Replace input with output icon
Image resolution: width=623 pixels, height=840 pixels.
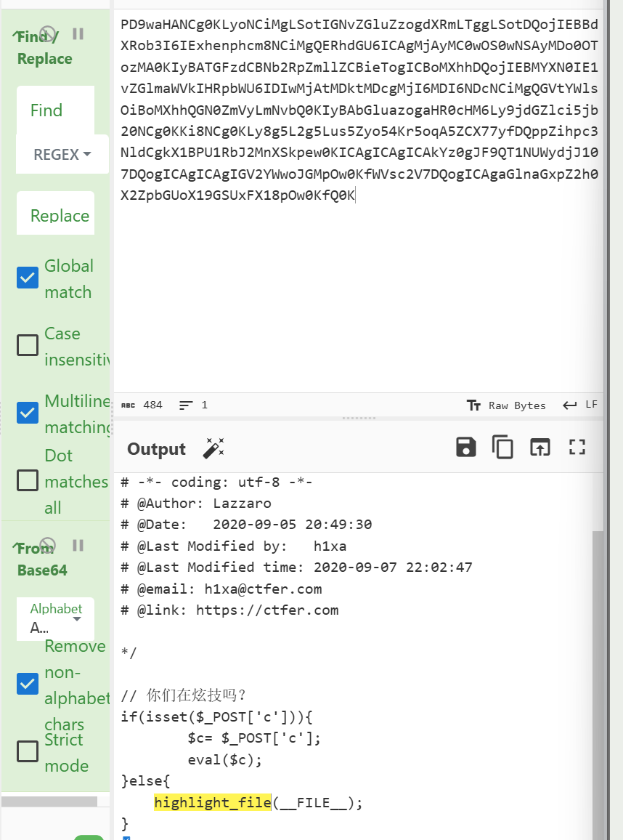click(x=539, y=447)
